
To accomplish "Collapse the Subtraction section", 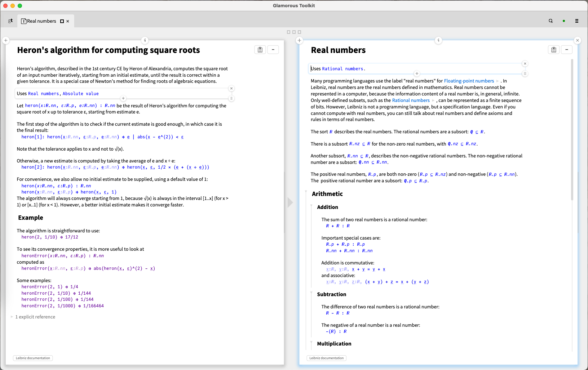I will [311, 292].
